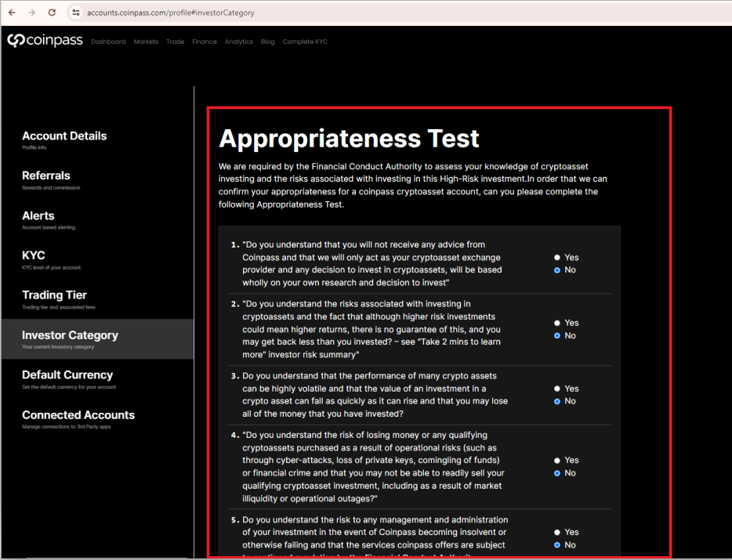Select No for question 3
This screenshot has height=560, width=732.
[x=557, y=401]
